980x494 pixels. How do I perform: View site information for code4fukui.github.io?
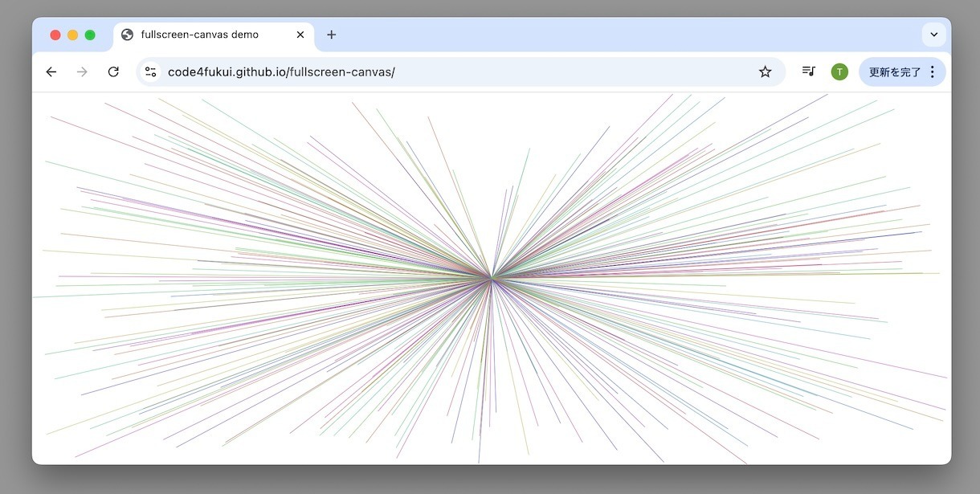tap(151, 72)
